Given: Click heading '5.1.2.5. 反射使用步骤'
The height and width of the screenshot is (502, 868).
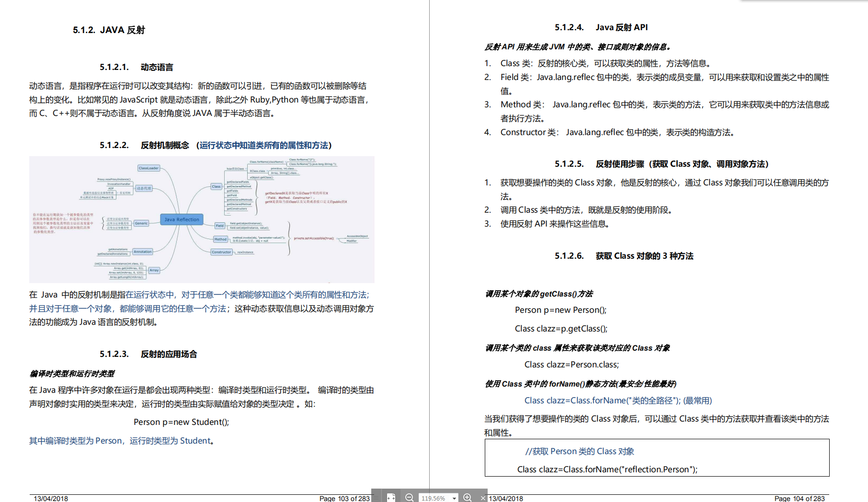Looking at the screenshot, I should tap(662, 164).
